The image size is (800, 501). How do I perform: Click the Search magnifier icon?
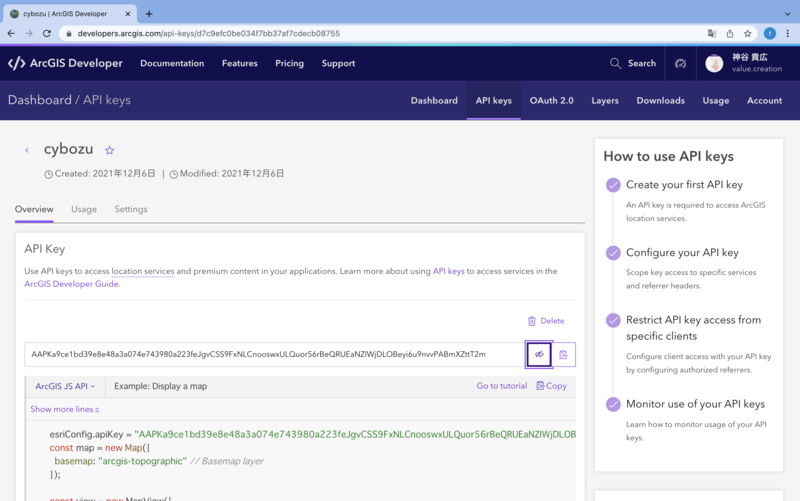[615, 63]
